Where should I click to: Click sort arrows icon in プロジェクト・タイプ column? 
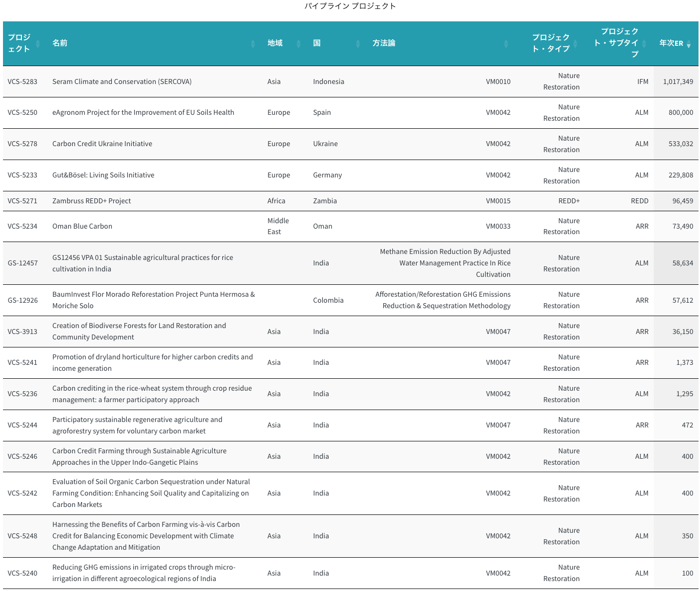(575, 44)
